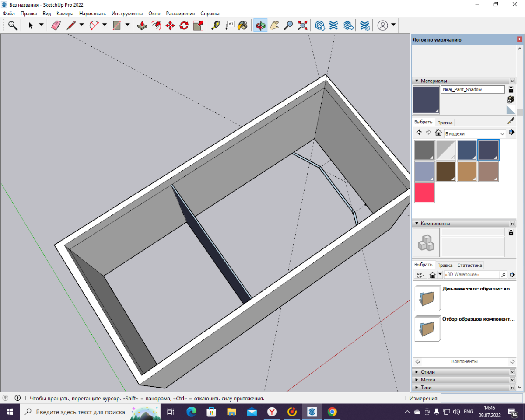Expand the Стили panel
The image size is (525, 420).
pos(427,372)
